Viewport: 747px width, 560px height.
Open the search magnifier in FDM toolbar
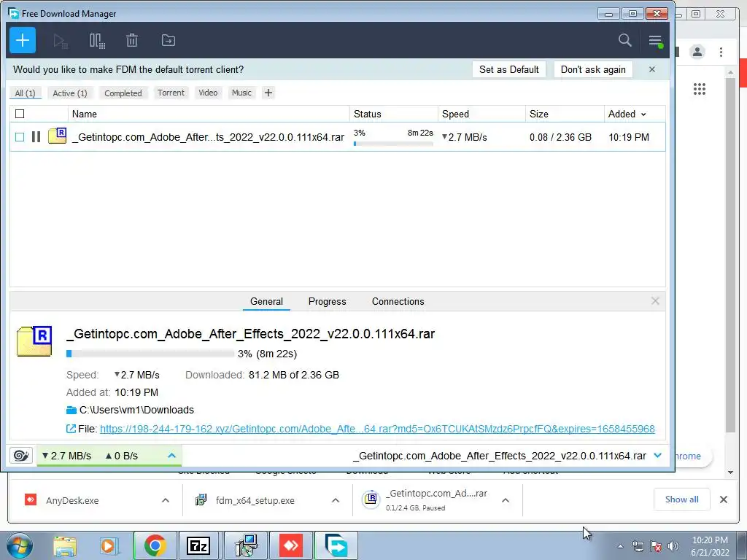point(624,40)
